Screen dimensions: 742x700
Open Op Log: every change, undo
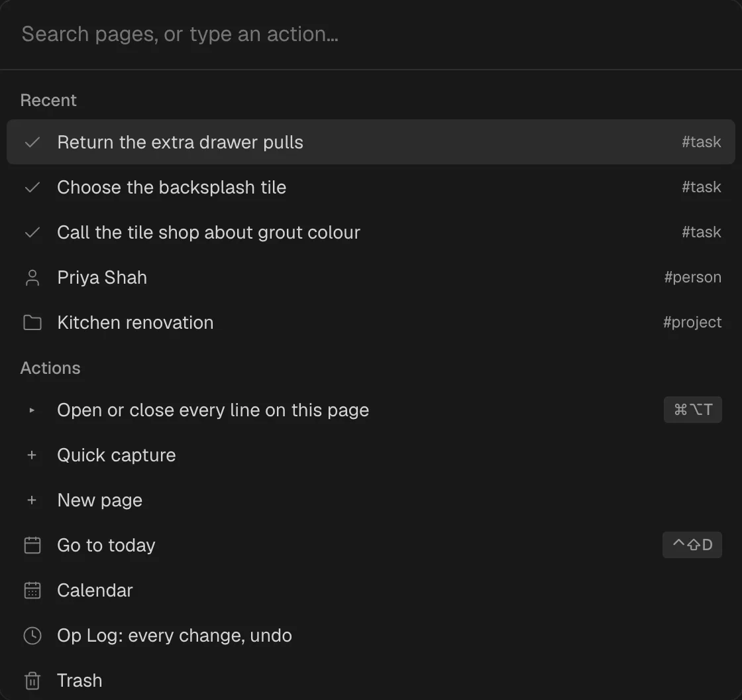click(x=371, y=636)
